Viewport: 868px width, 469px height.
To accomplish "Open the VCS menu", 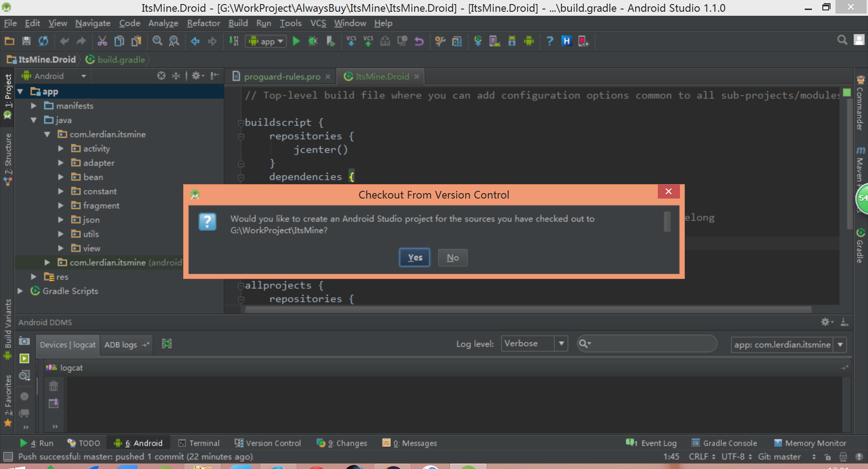I will click(318, 23).
